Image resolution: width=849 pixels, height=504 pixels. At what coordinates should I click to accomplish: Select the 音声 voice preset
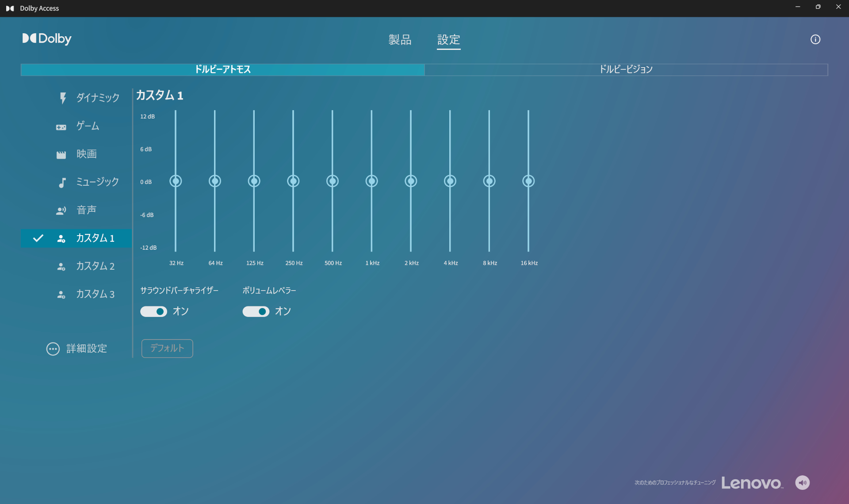pos(86,210)
